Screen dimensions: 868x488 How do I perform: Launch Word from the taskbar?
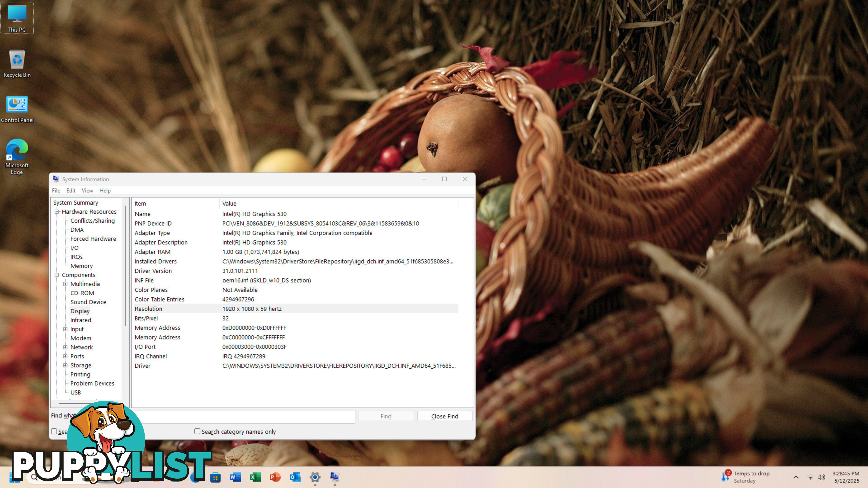(235, 477)
